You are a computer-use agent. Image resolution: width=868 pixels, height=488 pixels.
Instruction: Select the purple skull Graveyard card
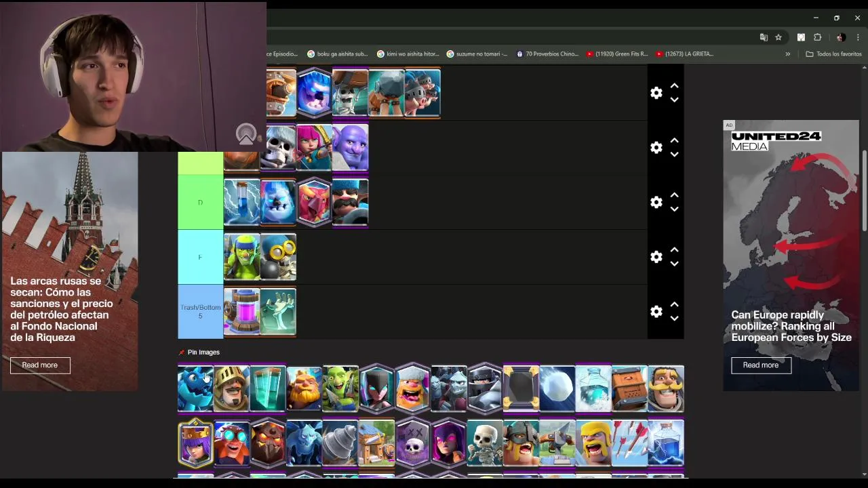coord(412,443)
